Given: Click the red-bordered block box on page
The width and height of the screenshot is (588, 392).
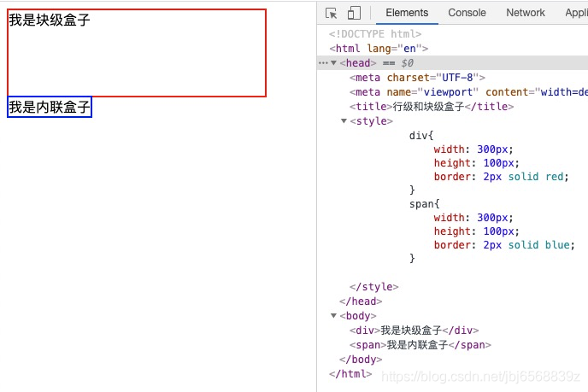Looking at the screenshot, I should [x=137, y=53].
